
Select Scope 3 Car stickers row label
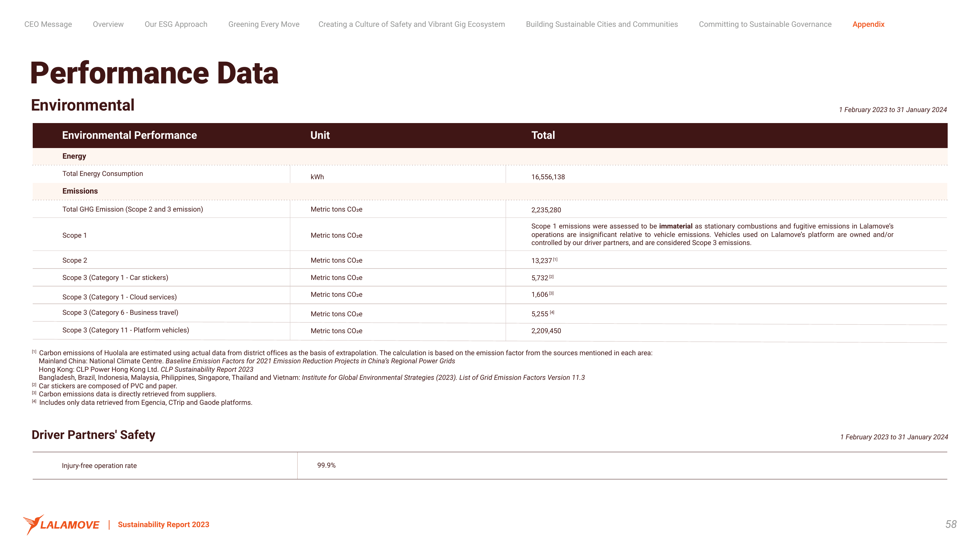tap(115, 278)
